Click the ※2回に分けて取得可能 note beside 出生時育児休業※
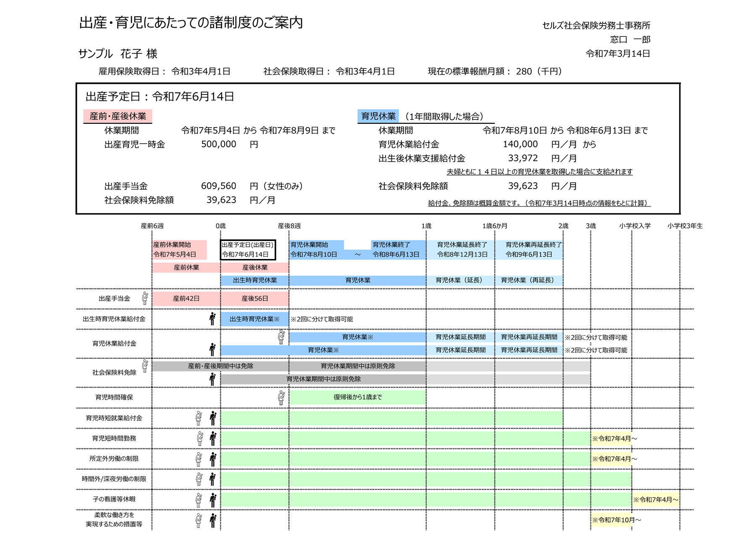This screenshot has height=536, width=756. point(322,319)
